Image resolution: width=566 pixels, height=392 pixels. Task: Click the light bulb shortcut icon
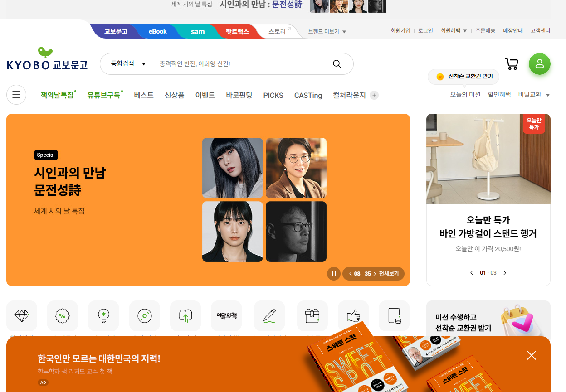coord(103,316)
